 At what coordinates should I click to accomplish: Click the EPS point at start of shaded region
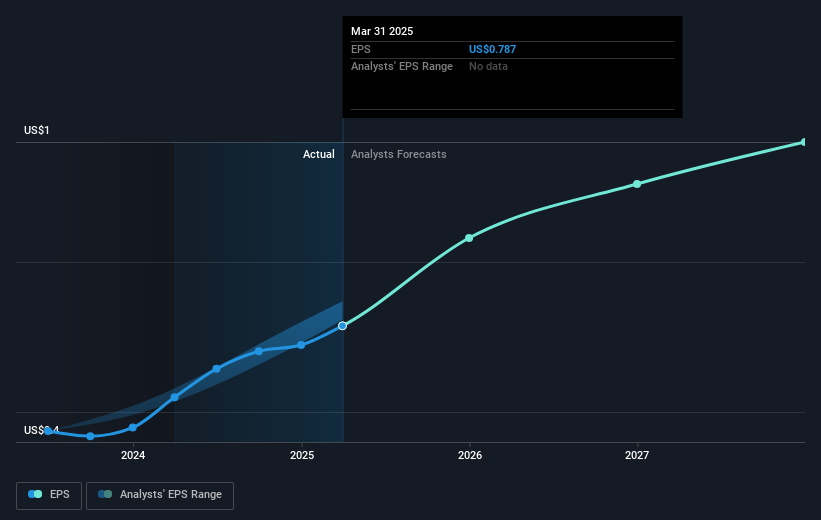(174, 397)
